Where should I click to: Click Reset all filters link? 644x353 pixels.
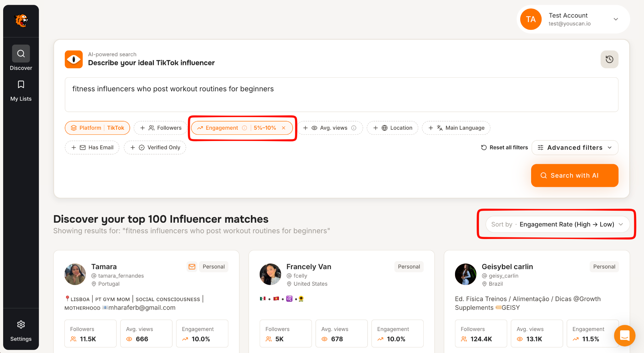pos(504,148)
